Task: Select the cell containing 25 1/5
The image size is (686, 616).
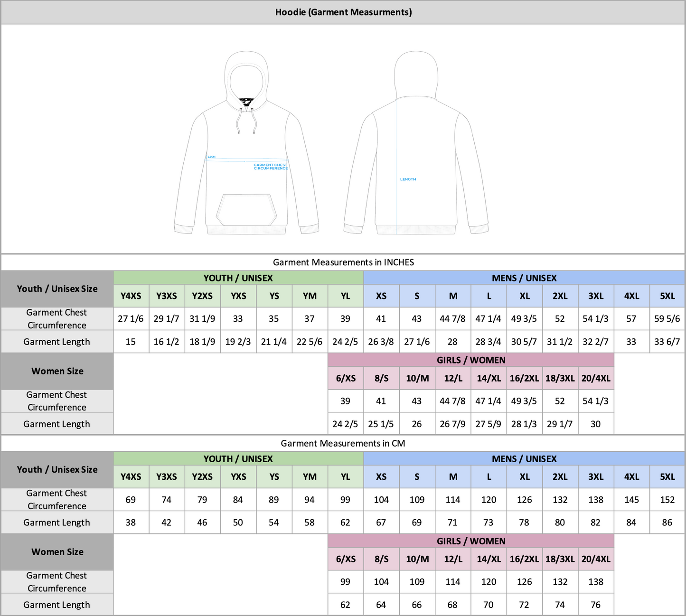Action: (x=381, y=424)
